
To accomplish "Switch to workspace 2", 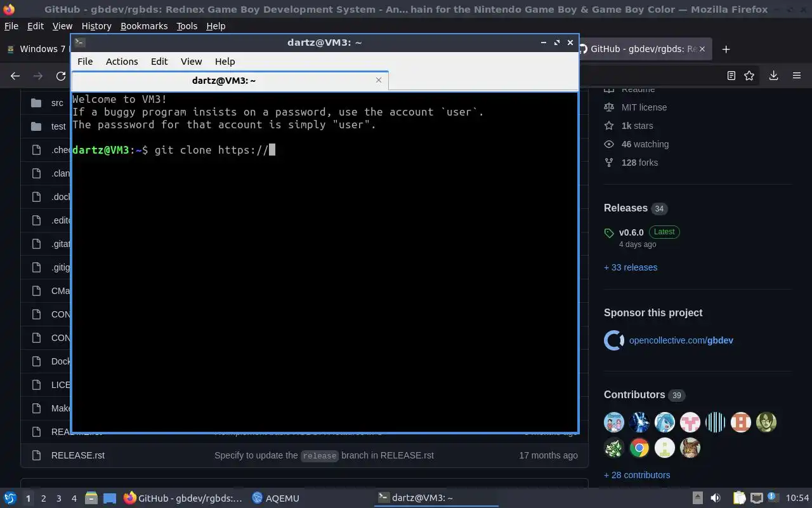I will pos(43,498).
